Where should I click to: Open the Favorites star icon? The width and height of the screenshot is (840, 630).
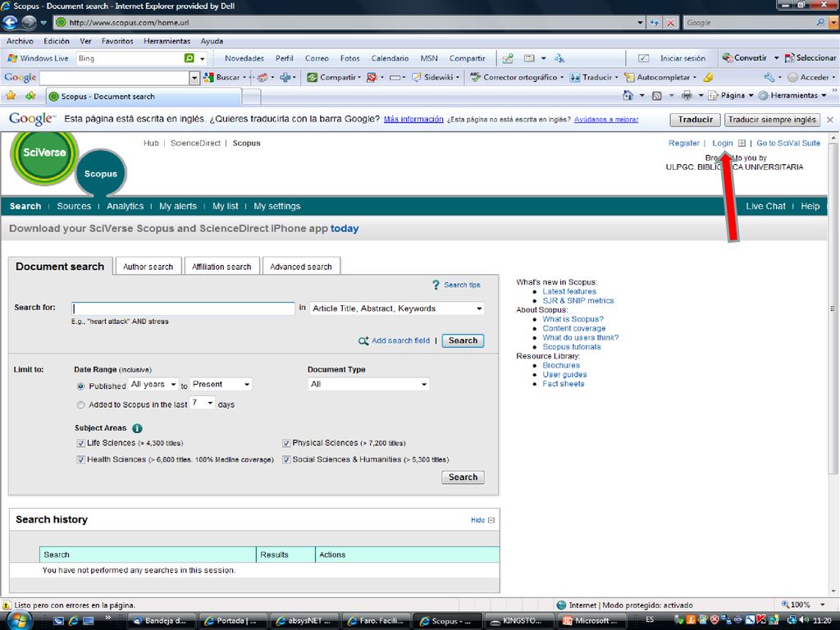pos(11,96)
